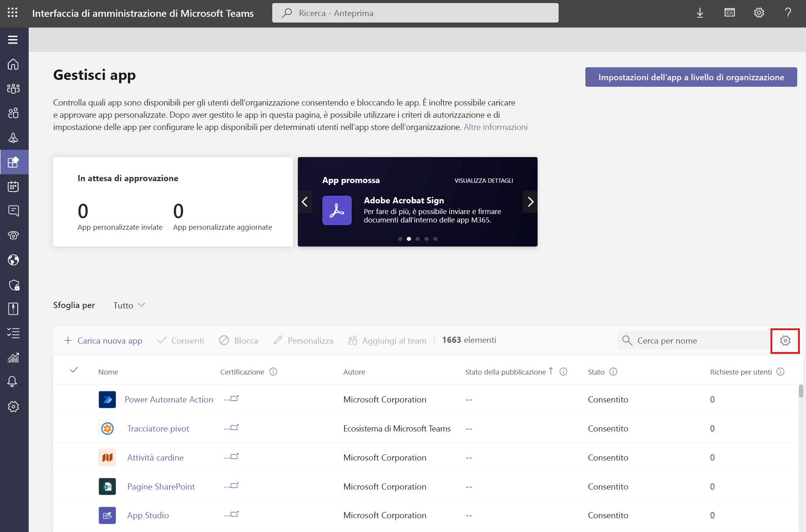Viewport: 806px width, 532px height.
Task: Open the Attività cardine app link
Action: [x=156, y=457]
